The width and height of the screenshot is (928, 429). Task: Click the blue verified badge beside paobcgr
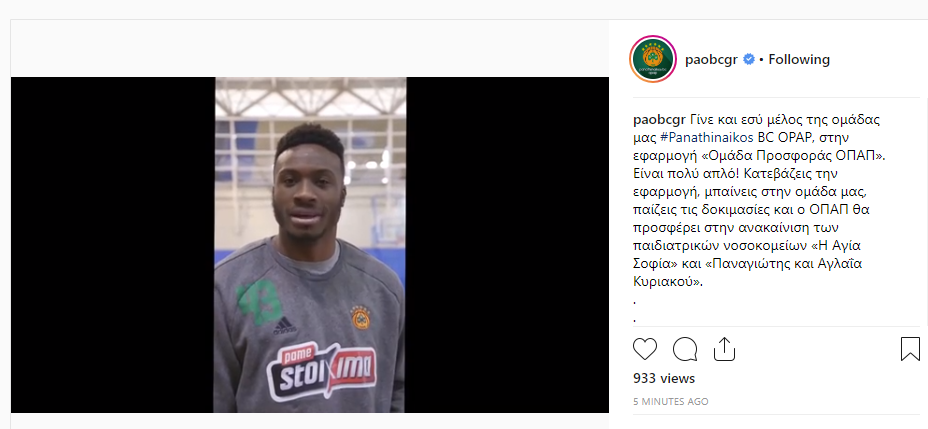[749, 59]
